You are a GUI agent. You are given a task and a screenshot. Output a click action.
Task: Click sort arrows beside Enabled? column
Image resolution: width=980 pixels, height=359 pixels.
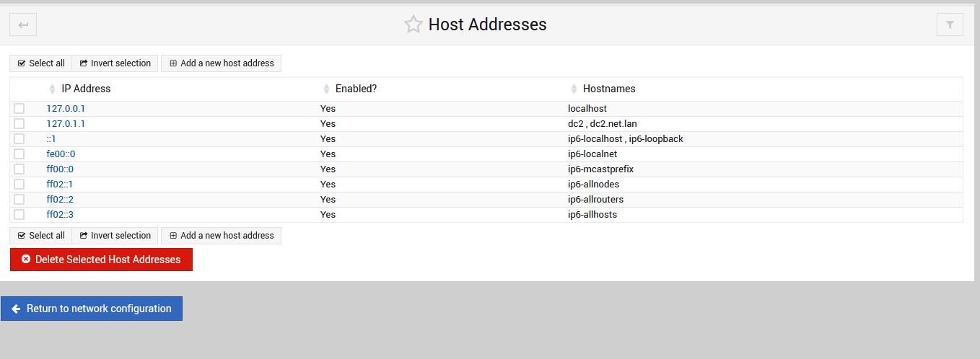pos(326,89)
